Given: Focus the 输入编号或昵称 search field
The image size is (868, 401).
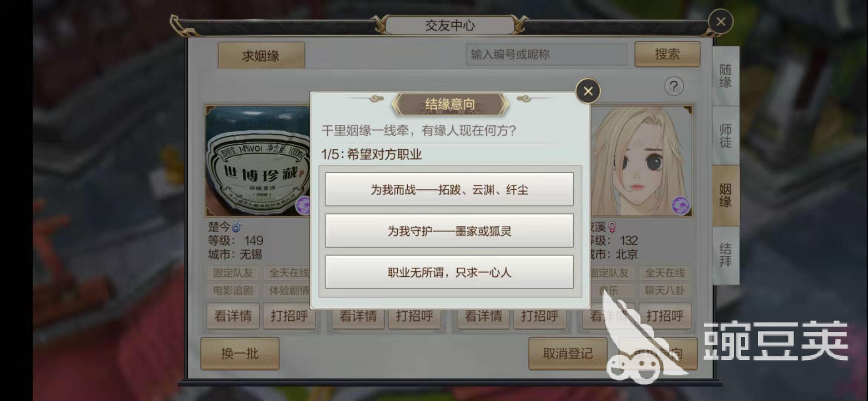Looking at the screenshot, I should tap(547, 55).
